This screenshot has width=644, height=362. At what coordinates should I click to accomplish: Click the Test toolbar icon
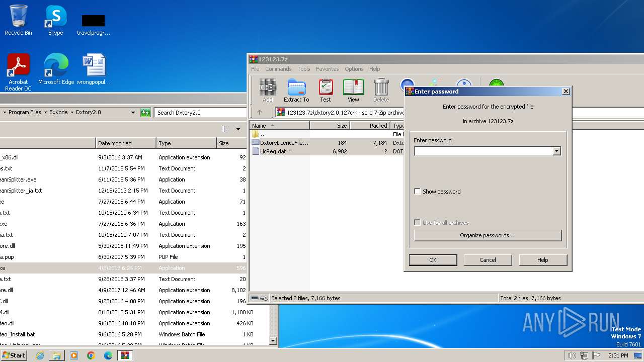(x=326, y=90)
